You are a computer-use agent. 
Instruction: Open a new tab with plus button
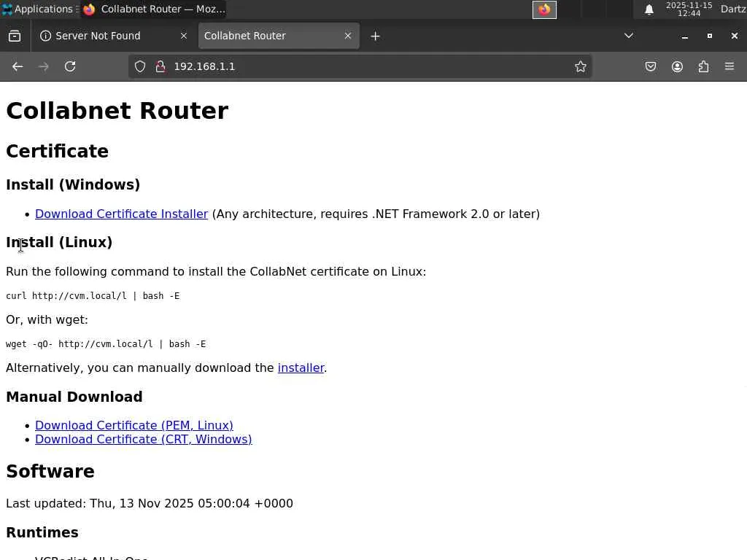375,36
